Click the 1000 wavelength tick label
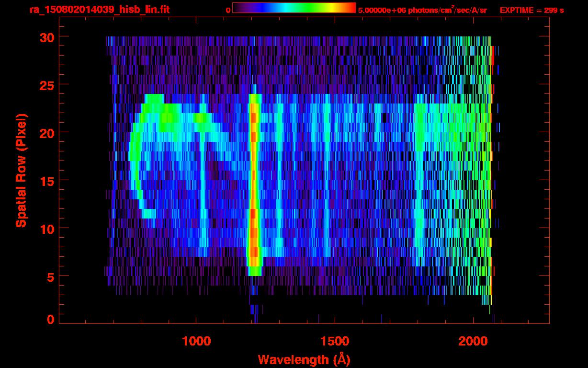Image resolution: width=588 pixels, height=368 pixels. click(196, 341)
